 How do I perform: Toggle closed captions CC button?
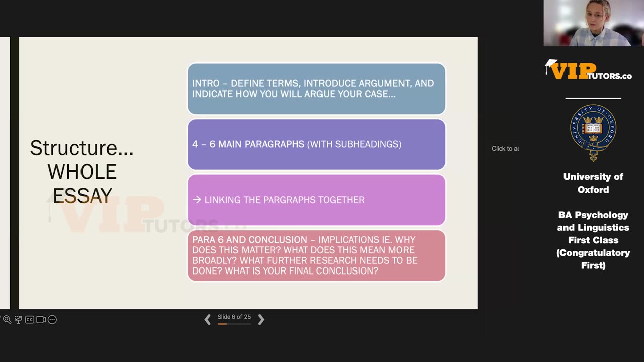pos(30,320)
